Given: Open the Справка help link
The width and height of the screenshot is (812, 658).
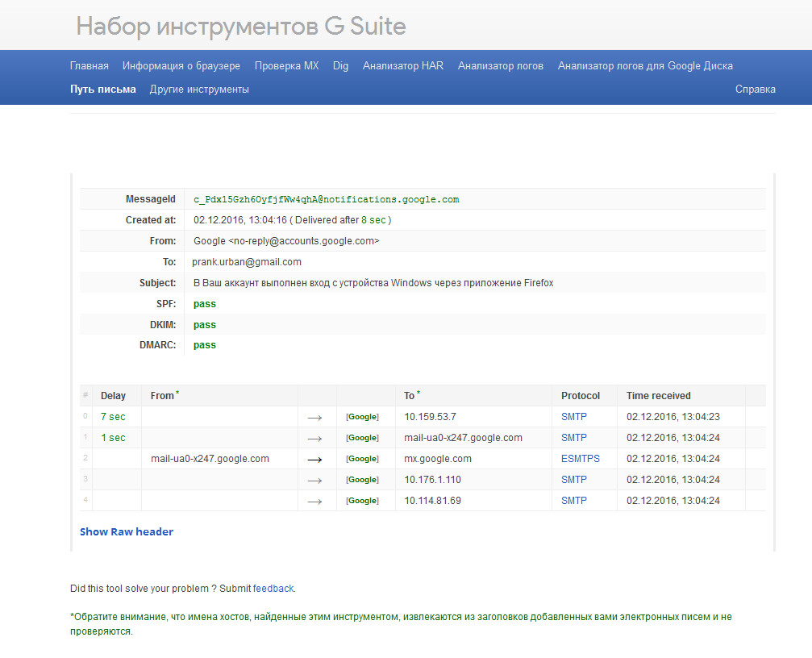Looking at the screenshot, I should [x=755, y=90].
